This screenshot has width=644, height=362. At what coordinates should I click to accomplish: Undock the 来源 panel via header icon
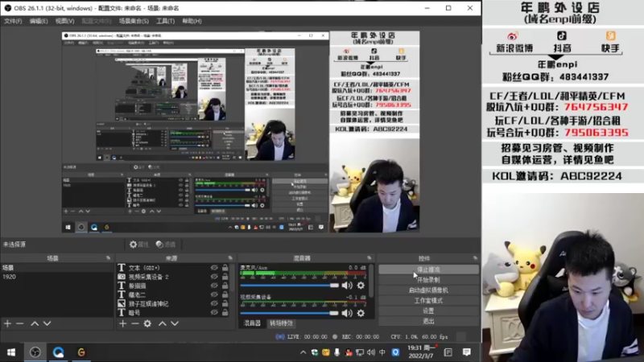click(230, 258)
